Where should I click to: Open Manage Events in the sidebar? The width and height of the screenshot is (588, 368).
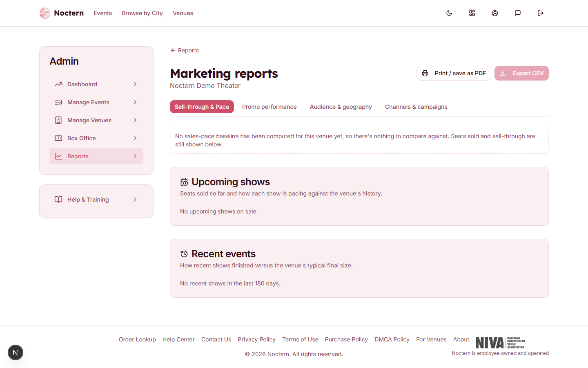point(96,102)
